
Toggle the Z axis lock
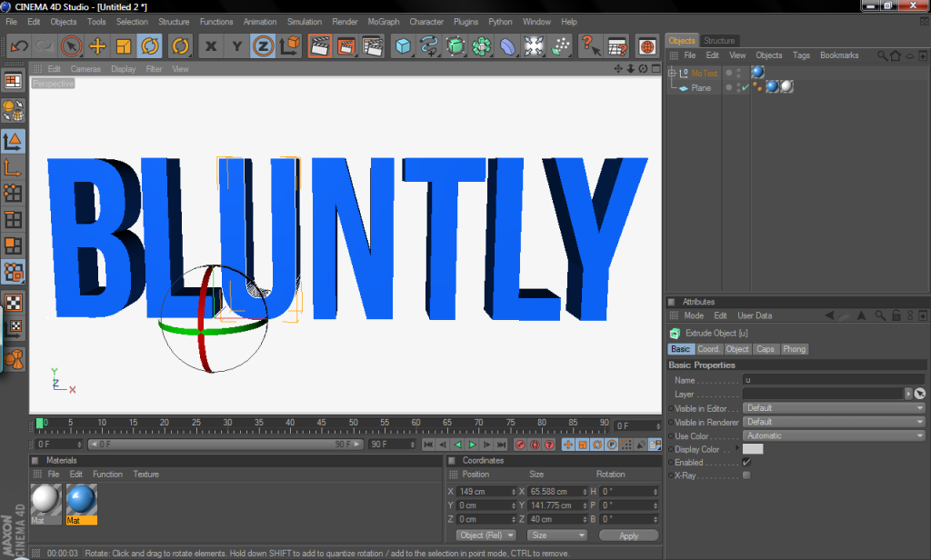pyautogui.click(x=264, y=45)
